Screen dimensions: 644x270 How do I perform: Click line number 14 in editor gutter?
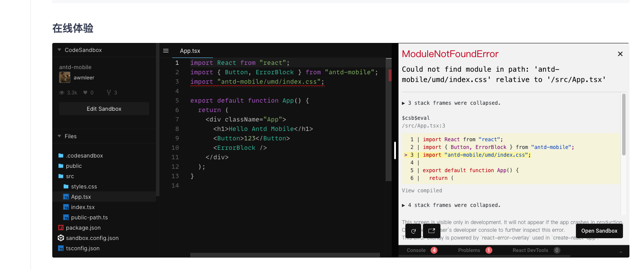175,185
